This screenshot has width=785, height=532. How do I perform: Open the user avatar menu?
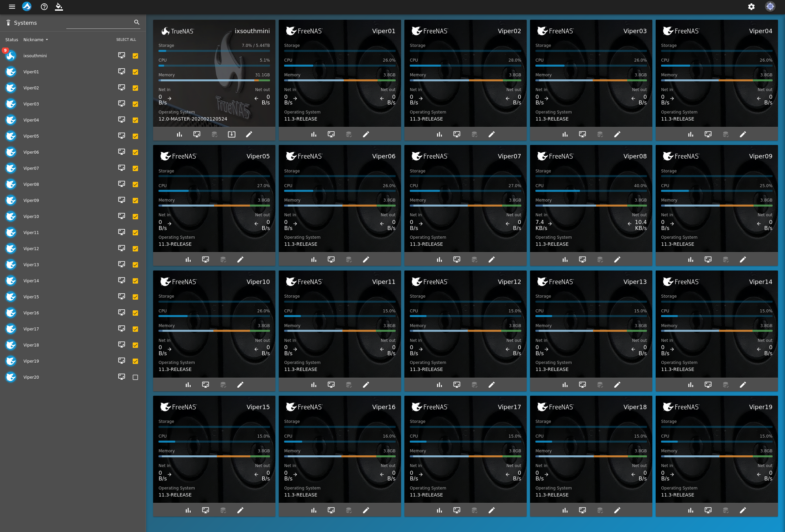coord(770,6)
